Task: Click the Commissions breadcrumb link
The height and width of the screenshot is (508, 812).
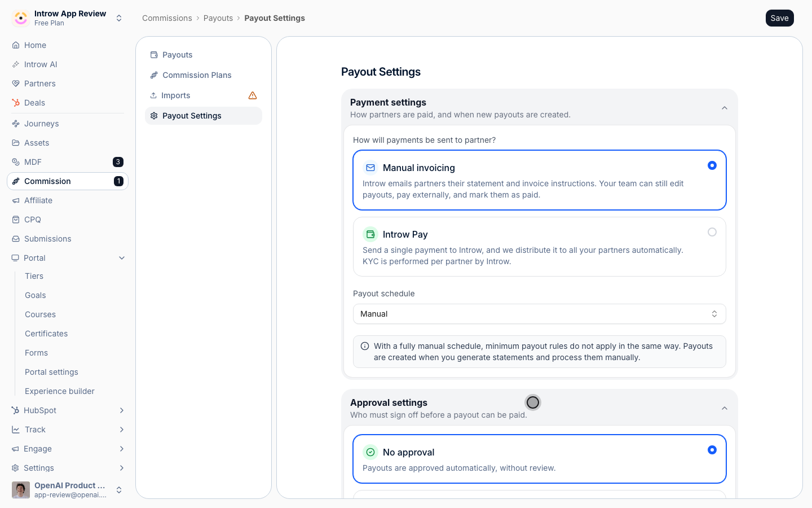Action: [167, 18]
